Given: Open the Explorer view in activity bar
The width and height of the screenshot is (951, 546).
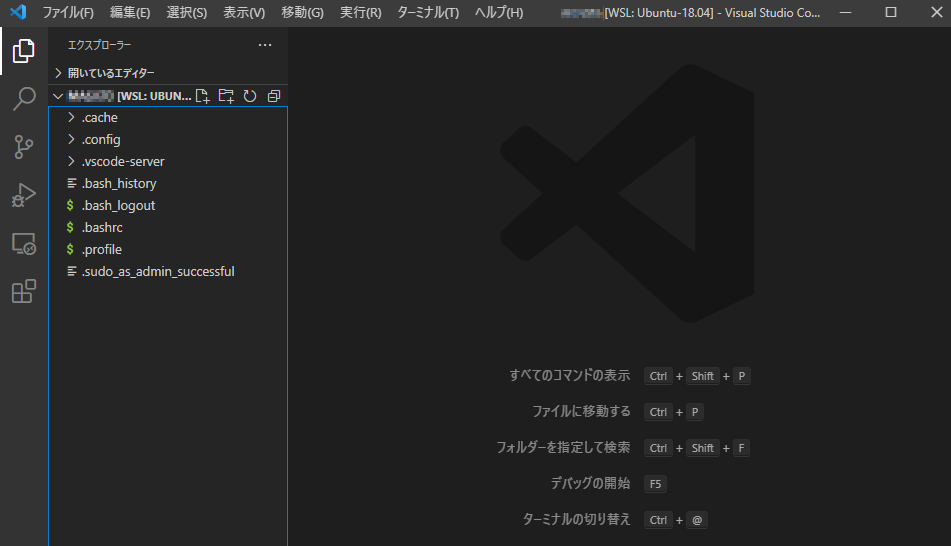Looking at the screenshot, I should tap(24, 51).
